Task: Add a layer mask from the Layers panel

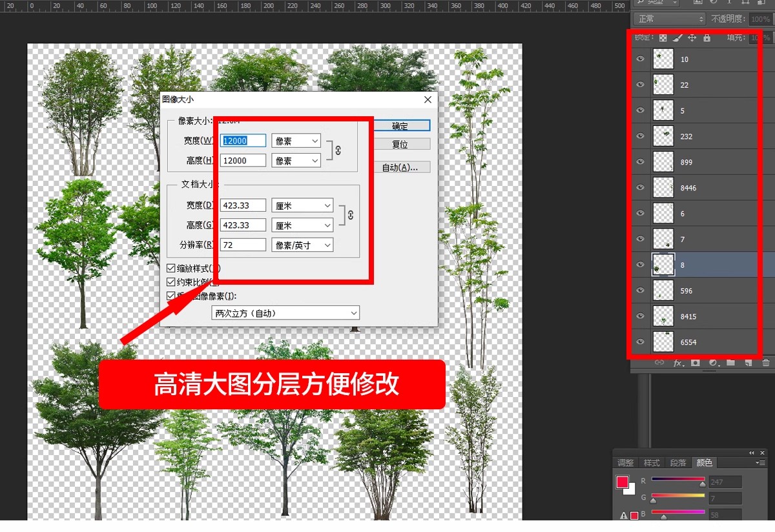Action: pyautogui.click(x=696, y=363)
